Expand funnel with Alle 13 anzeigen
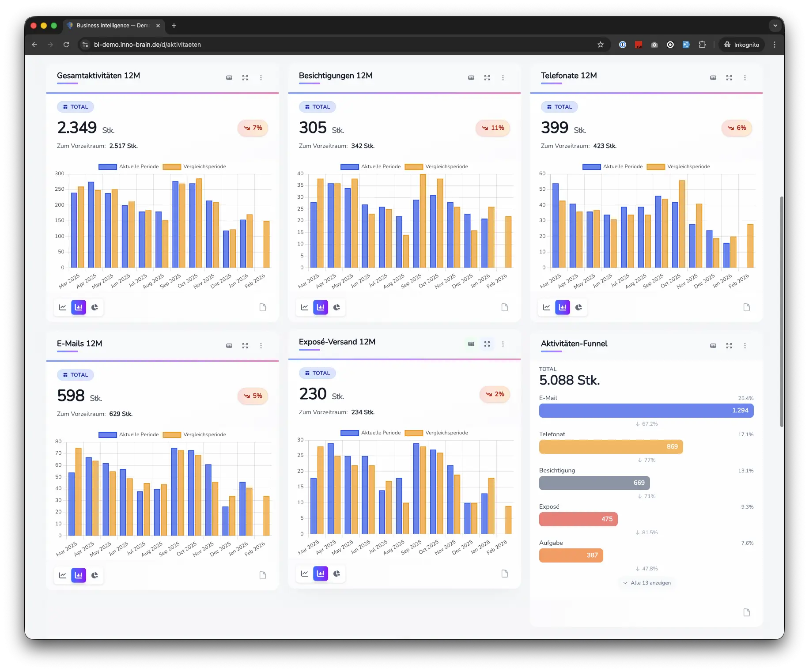Viewport: 809px width, 672px height. point(646,583)
